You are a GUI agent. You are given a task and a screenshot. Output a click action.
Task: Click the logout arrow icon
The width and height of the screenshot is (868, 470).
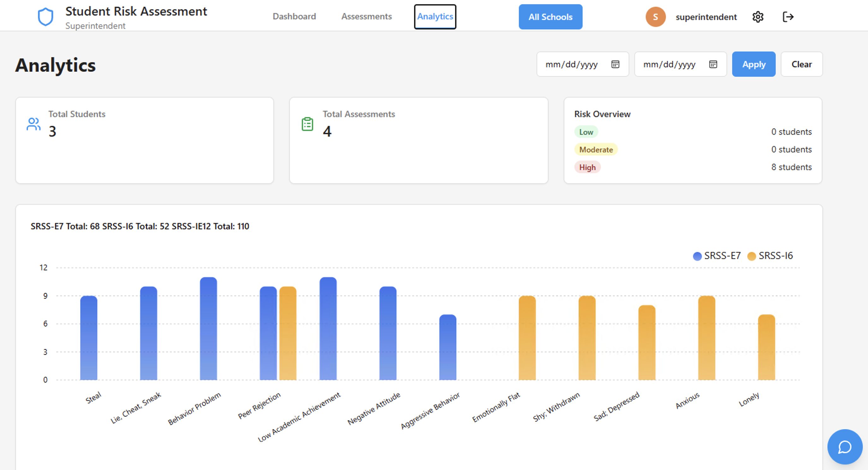(x=788, y=17)
